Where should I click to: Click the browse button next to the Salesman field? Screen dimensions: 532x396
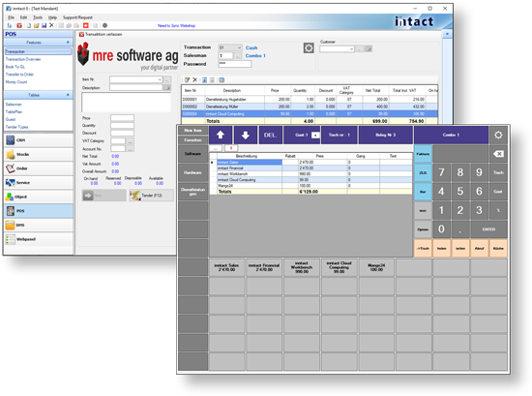click(x=239, y=56)
